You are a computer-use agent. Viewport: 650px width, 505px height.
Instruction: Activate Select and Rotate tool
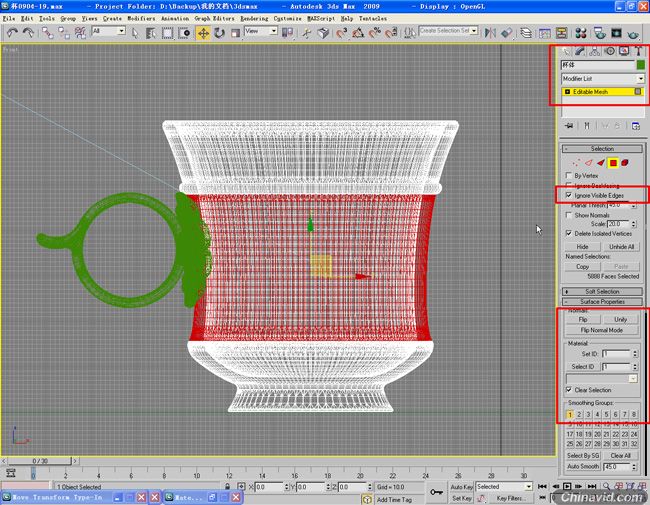point(219,33)
